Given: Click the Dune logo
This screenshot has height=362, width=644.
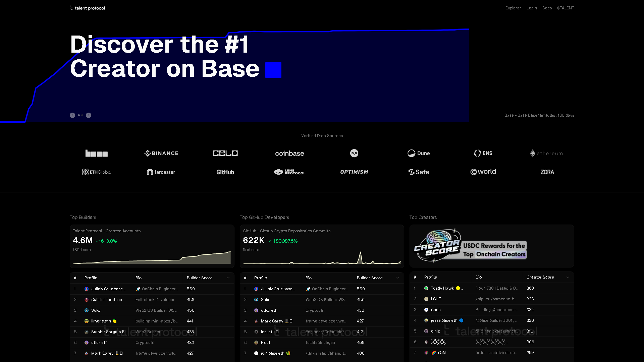Looking at the screenshot, I should (419, 153).
